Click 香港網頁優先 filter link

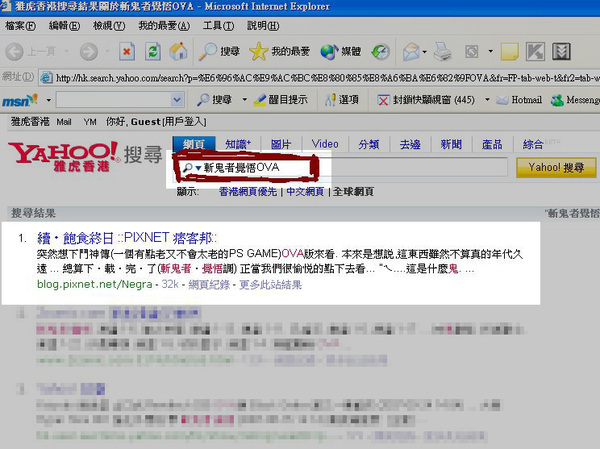click(248, 191)
